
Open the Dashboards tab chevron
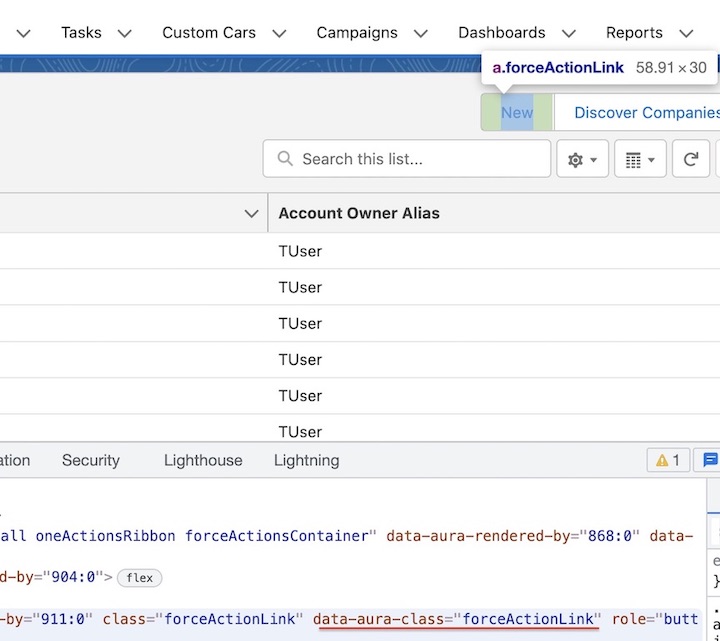pos(569,33)
